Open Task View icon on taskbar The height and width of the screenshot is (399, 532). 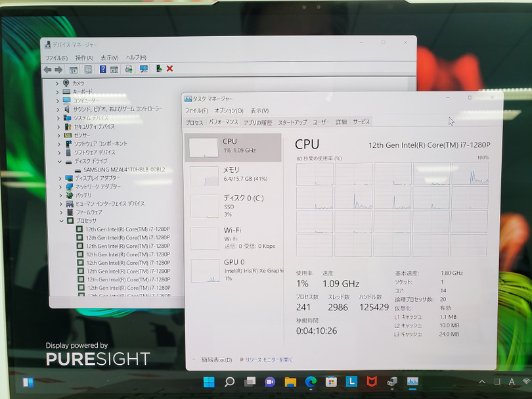pos(250,382)
